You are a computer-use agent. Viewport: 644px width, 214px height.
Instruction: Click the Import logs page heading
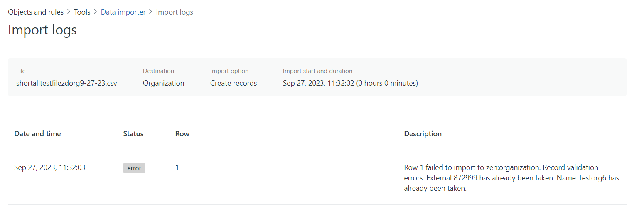[42, 30]
